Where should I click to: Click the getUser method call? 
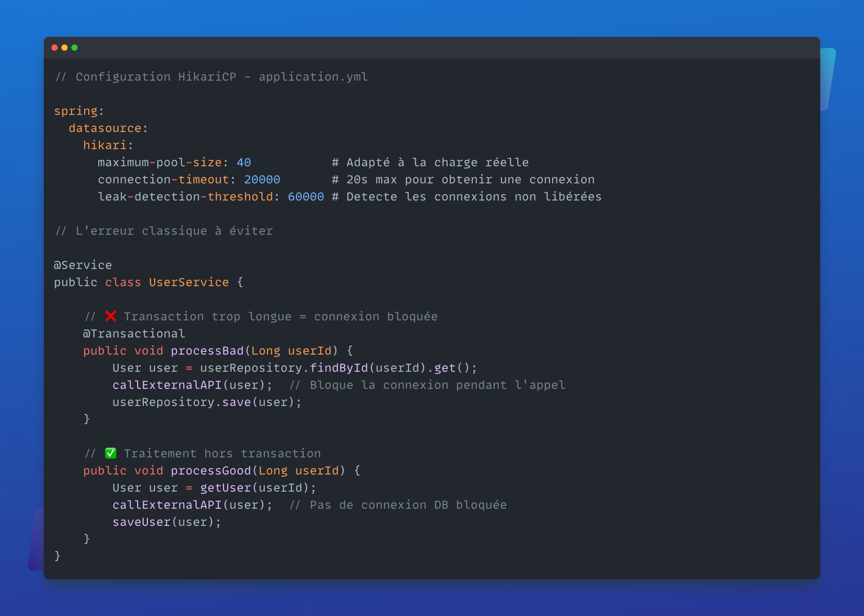(x=225, y=488)
